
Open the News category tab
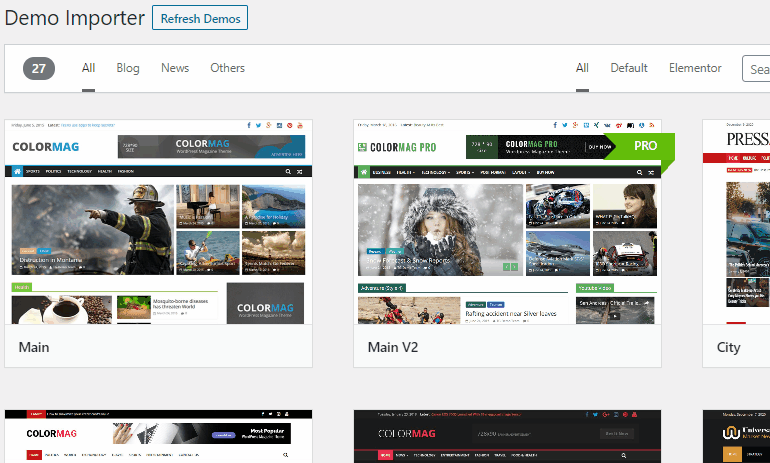click(x=175, y=68)
